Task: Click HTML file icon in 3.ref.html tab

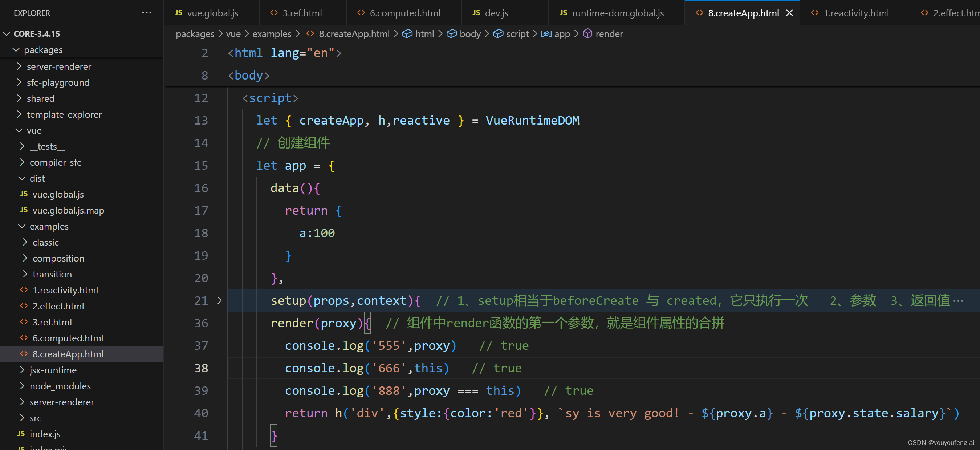Action: (x=273, y=13)
